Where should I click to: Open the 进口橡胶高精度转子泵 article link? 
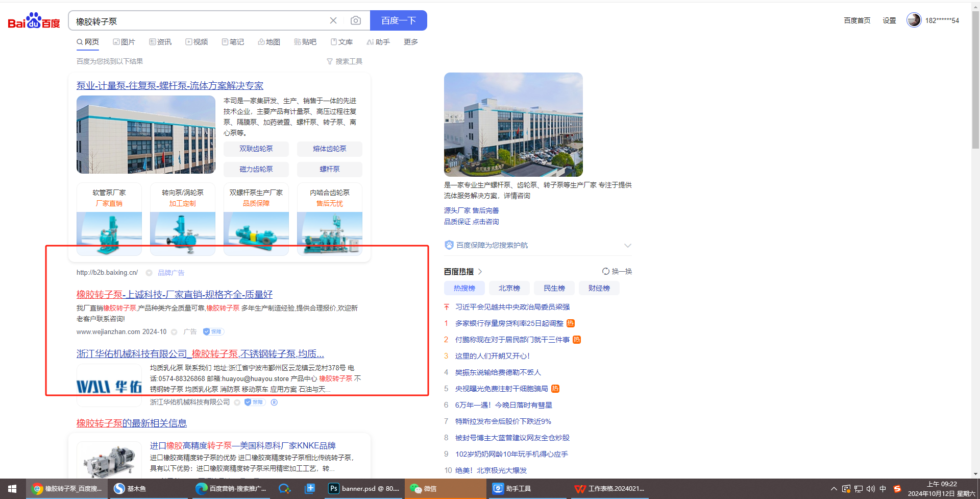pos(243,446)
